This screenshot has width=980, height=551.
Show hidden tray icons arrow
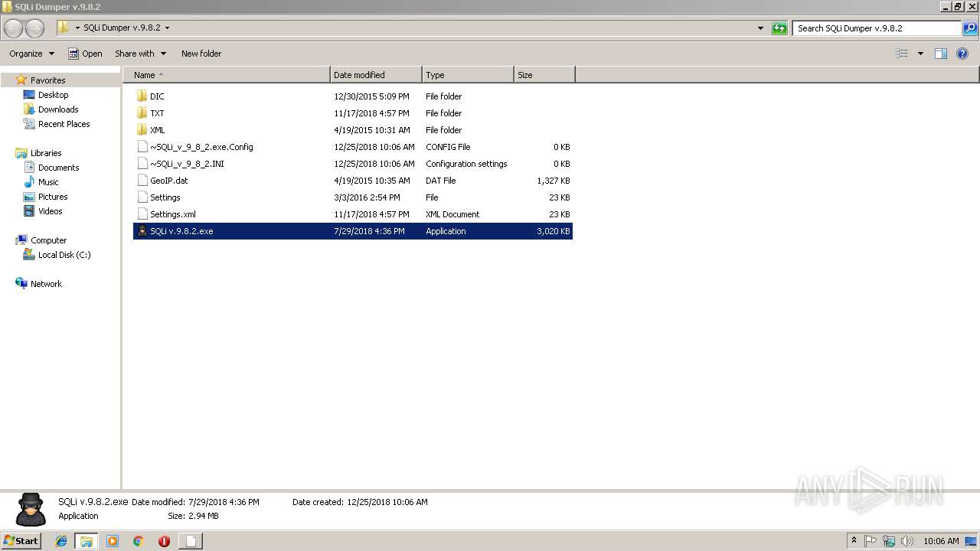(854, 541)
